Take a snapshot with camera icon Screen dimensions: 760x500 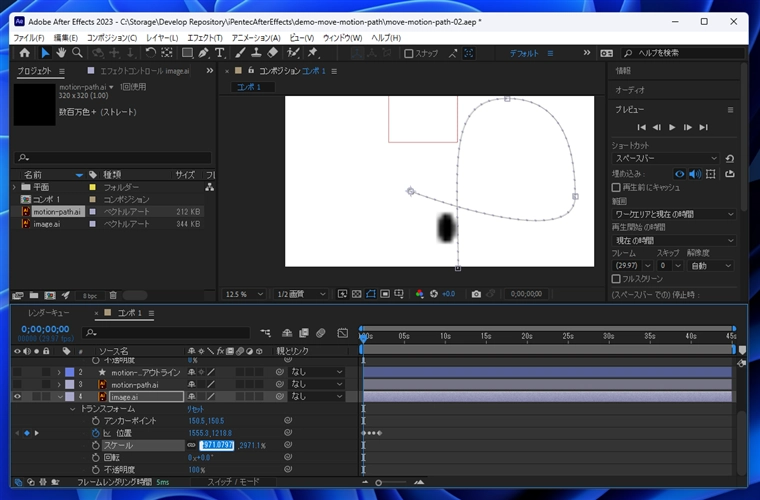(x=476, y=294)
